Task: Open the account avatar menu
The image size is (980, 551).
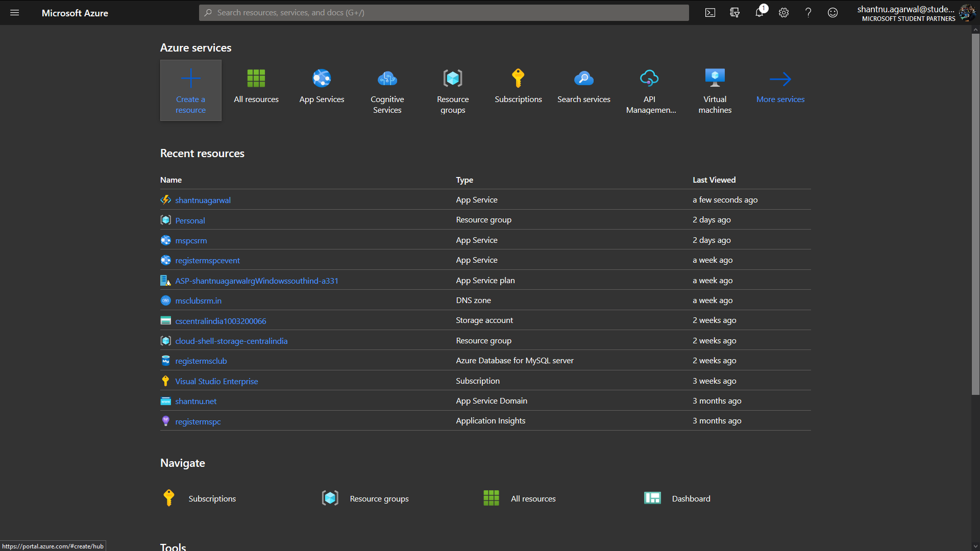Action: [967, 13]
